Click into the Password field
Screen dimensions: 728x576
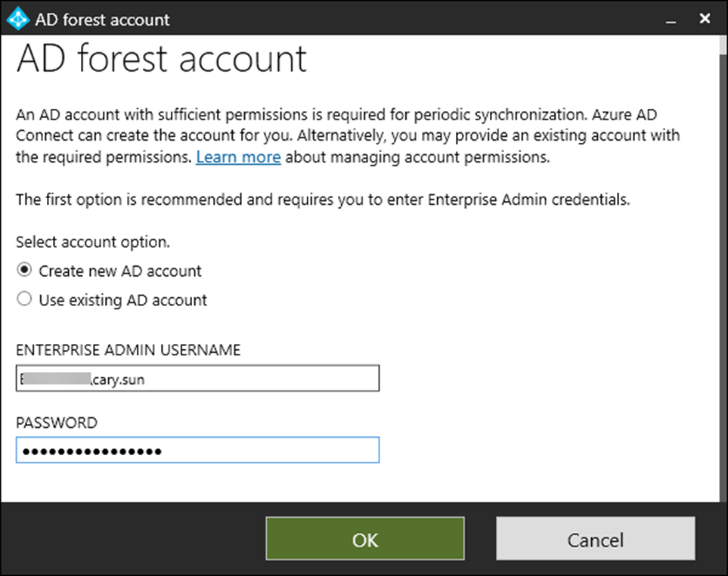point(197,451)
